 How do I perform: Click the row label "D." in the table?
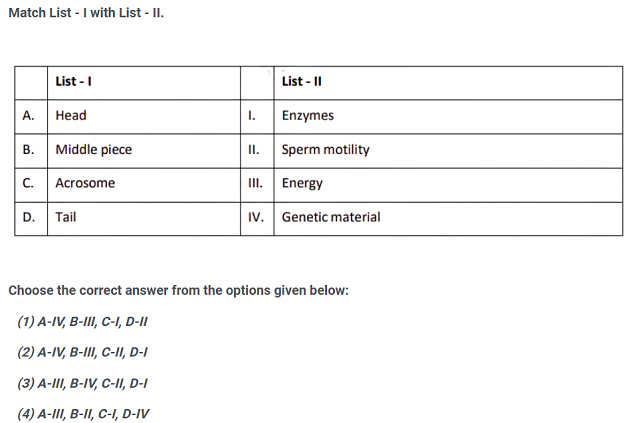tap(29, 216)
